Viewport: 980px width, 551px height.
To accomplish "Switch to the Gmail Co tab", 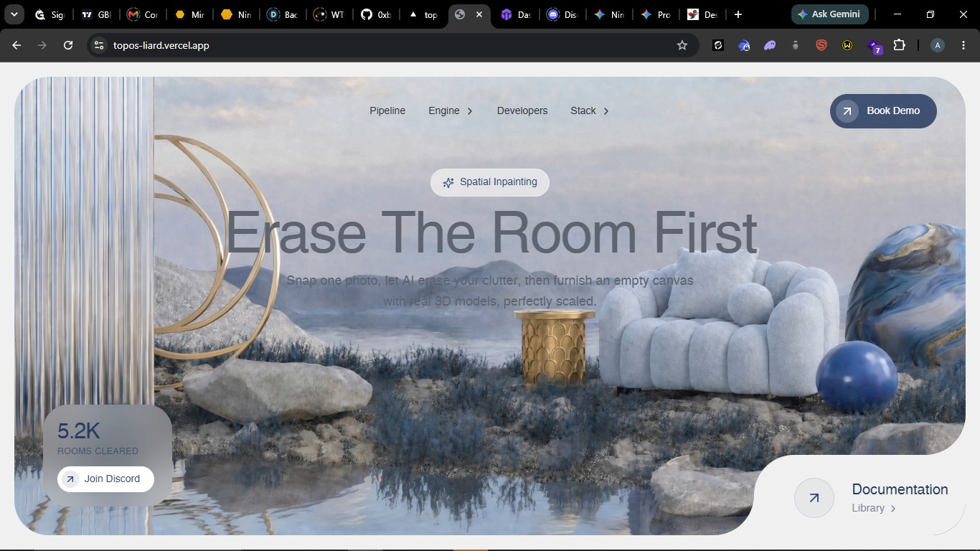I will pos(142,14).
